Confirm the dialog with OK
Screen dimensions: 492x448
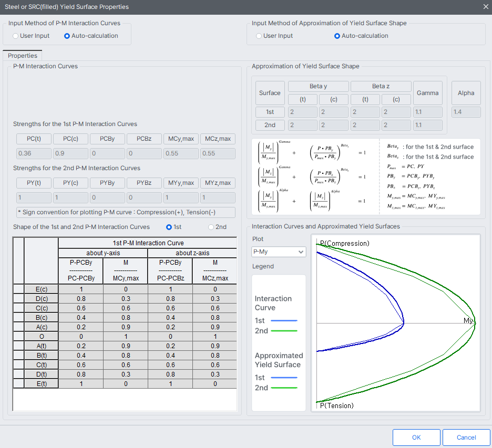click(x=416, y=437)
